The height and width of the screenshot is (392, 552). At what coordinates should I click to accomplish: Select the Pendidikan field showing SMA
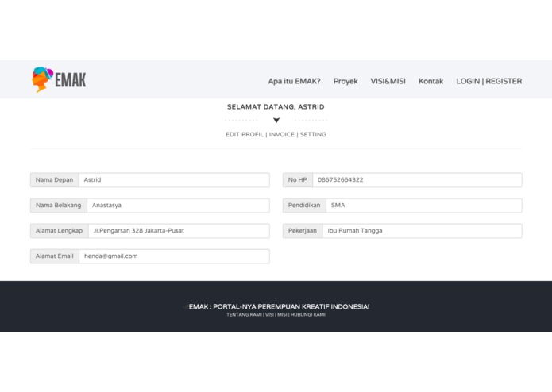click(424, 206)
